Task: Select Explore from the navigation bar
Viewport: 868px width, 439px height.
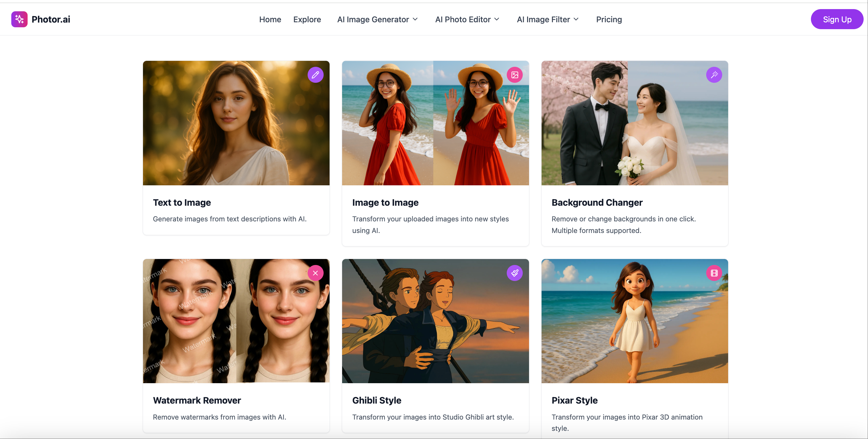Action: (307, 19)
